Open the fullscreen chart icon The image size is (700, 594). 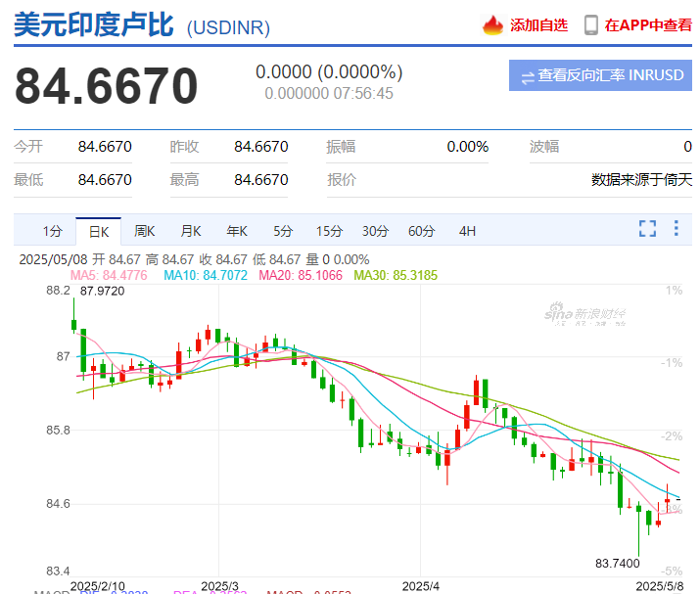[x=647, y=228]
